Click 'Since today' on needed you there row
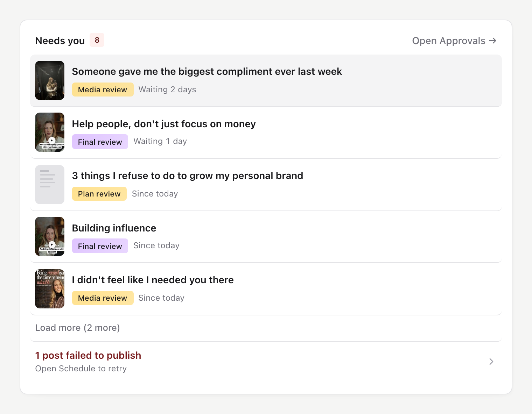This screenshot has height=414, width=532. [161, 298]
